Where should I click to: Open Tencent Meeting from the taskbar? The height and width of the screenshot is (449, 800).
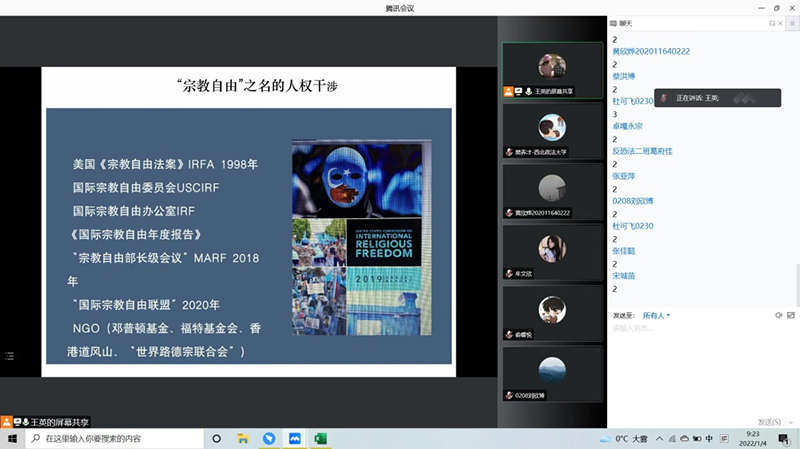point(295,438)
